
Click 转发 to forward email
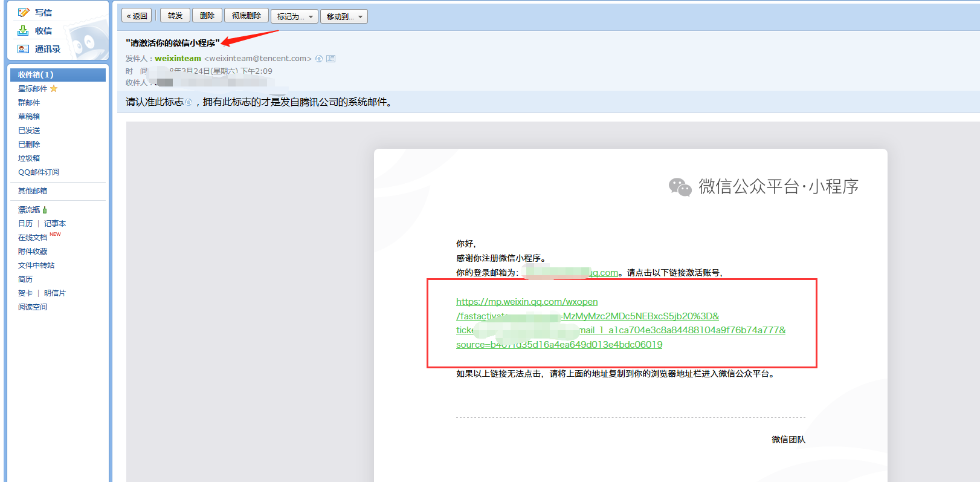pyautogui.click(x=175, y=16)
